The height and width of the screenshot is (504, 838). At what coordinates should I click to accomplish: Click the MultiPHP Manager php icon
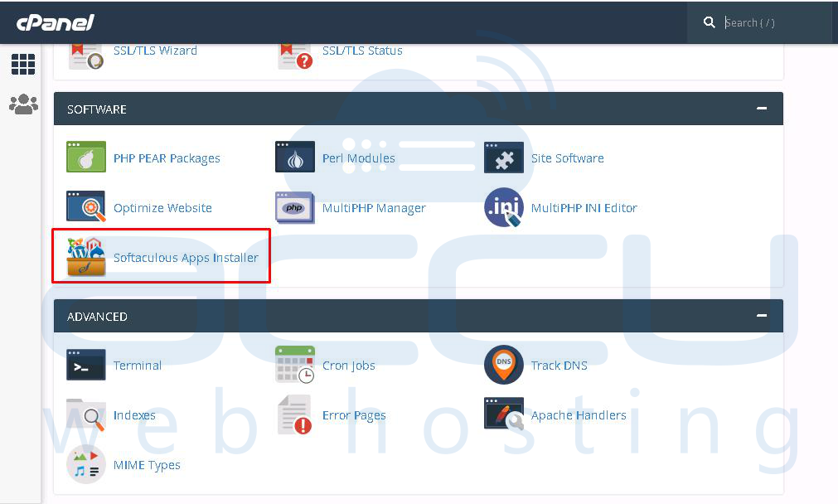tap(295, 207)
